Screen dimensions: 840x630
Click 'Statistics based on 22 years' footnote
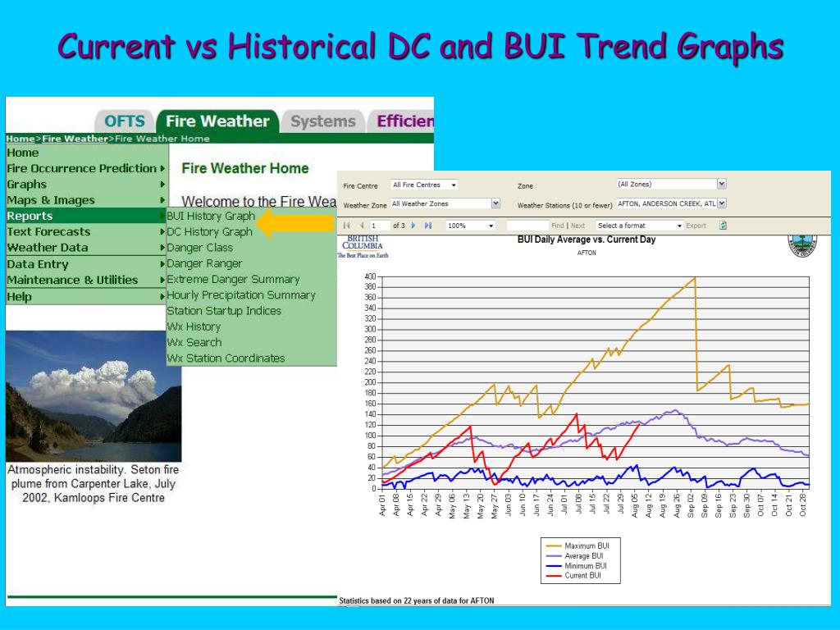(x=417, y=600)
